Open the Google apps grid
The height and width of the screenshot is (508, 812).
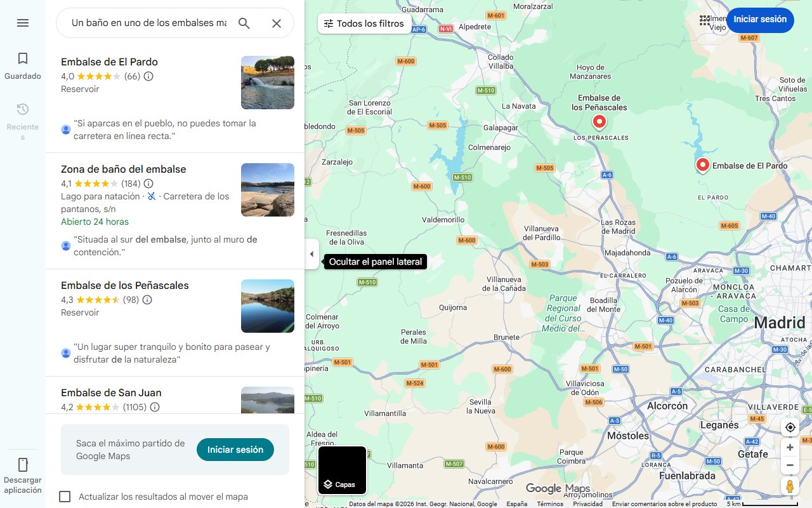click(x=705, y=20)
